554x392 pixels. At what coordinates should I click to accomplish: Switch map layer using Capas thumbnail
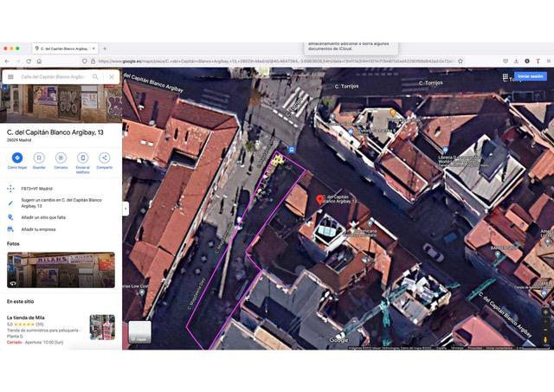140,332
